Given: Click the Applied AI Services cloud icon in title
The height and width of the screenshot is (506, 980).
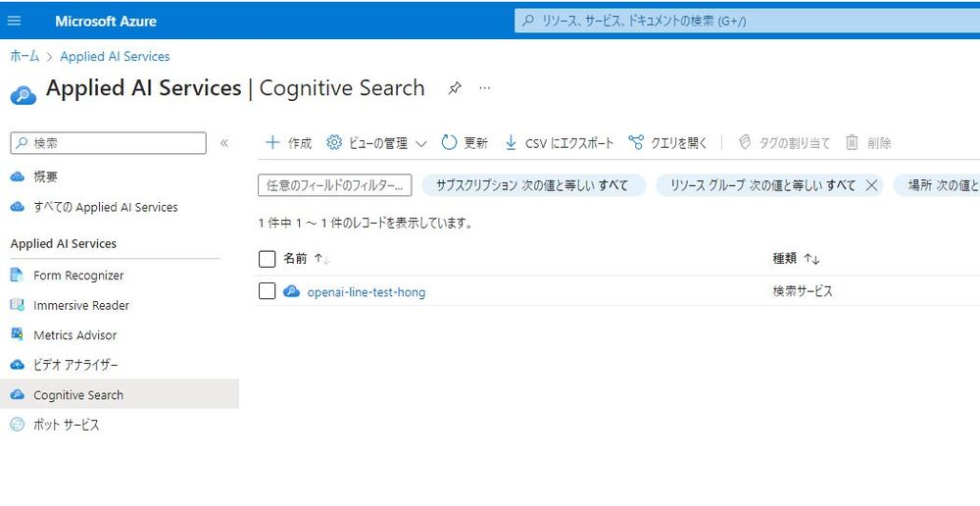Looking at the screenshot, I should (24, 95).
